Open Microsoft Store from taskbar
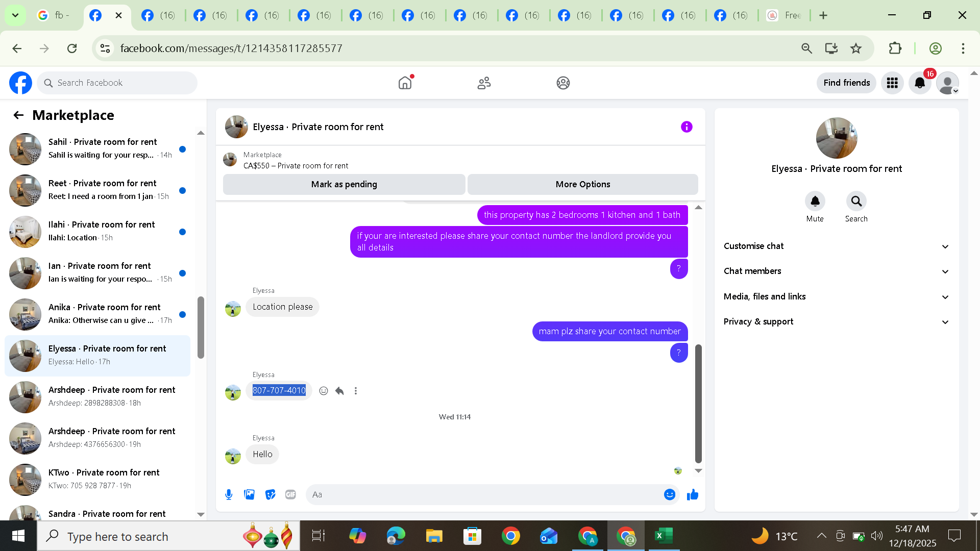This screenshot has width=980, height=551. tap(472, 536)
